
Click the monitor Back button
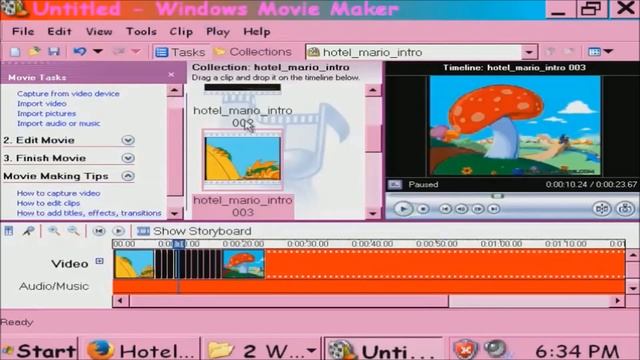tap(445, 209)
